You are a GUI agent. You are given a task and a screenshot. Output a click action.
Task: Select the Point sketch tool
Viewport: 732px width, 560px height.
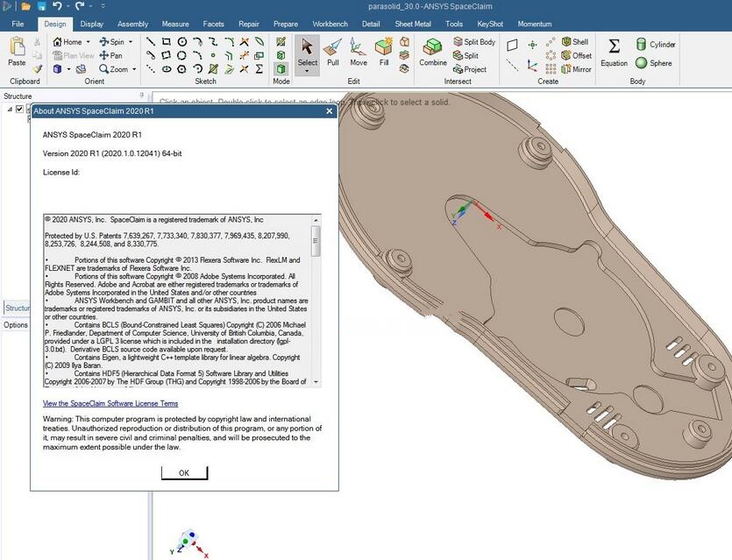click(x=213, y=55)
